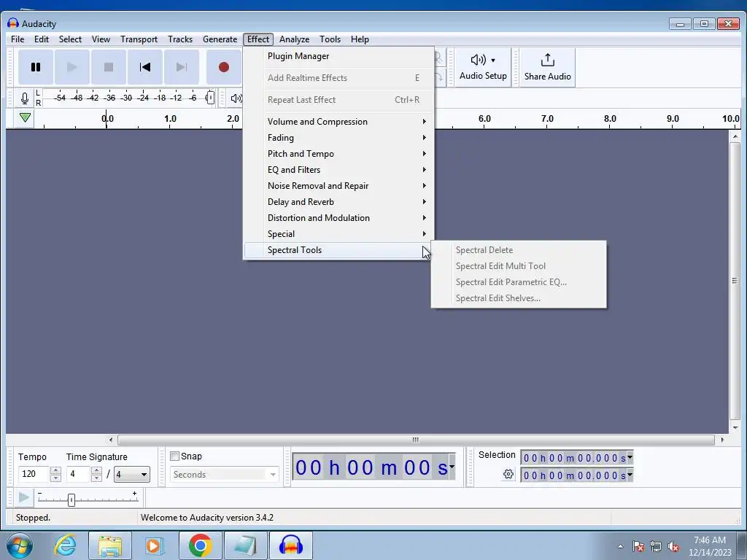Click the speaker playback meter icon
This screenshot has width=747, height=560.
pyautogui.click(x=236, y=98)
